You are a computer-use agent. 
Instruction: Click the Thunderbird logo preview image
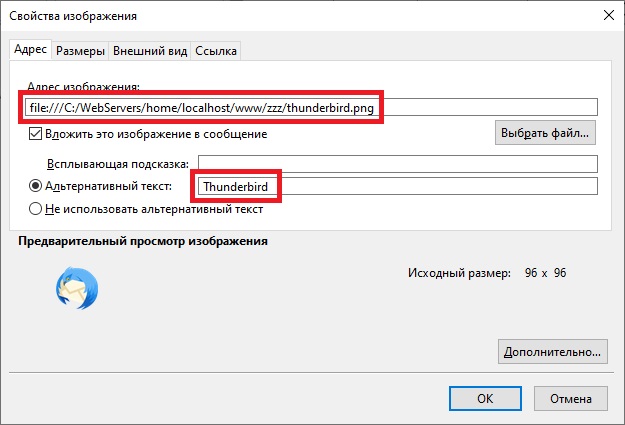(x=77, y=288)
